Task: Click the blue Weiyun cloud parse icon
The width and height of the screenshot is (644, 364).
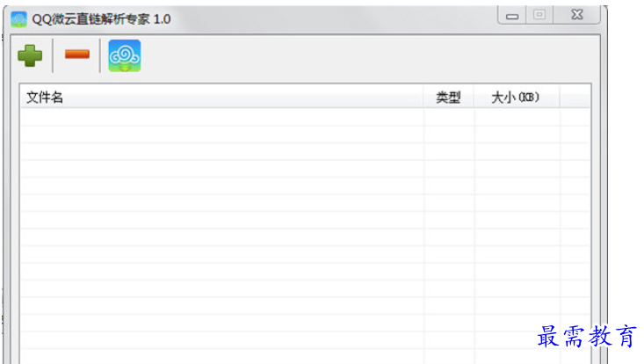Action: coord(125,56)
